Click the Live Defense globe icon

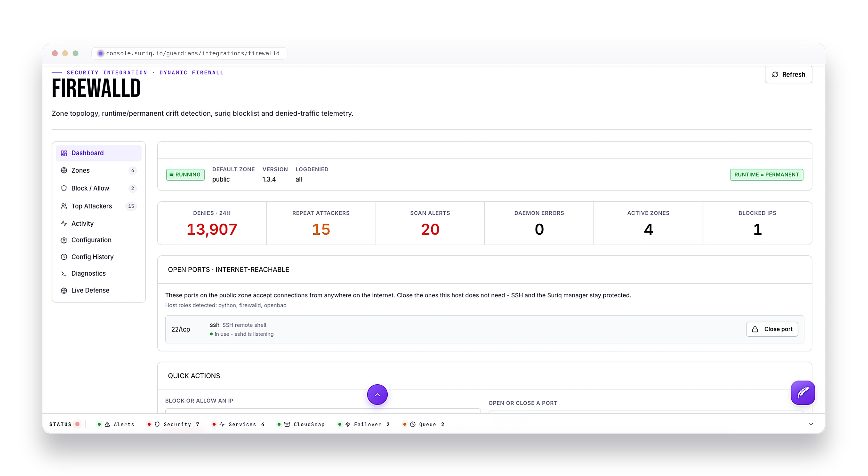pos(64,290)
